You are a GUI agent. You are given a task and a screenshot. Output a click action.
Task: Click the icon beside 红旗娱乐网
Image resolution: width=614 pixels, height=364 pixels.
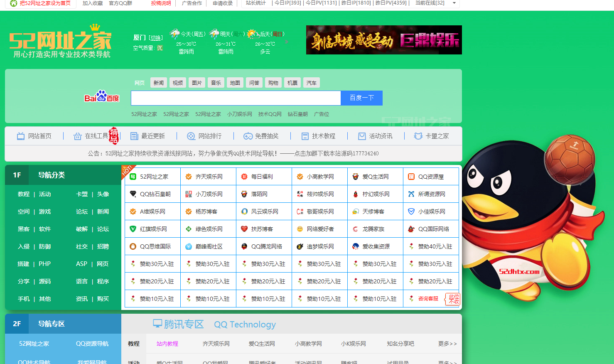click(133, 229)
